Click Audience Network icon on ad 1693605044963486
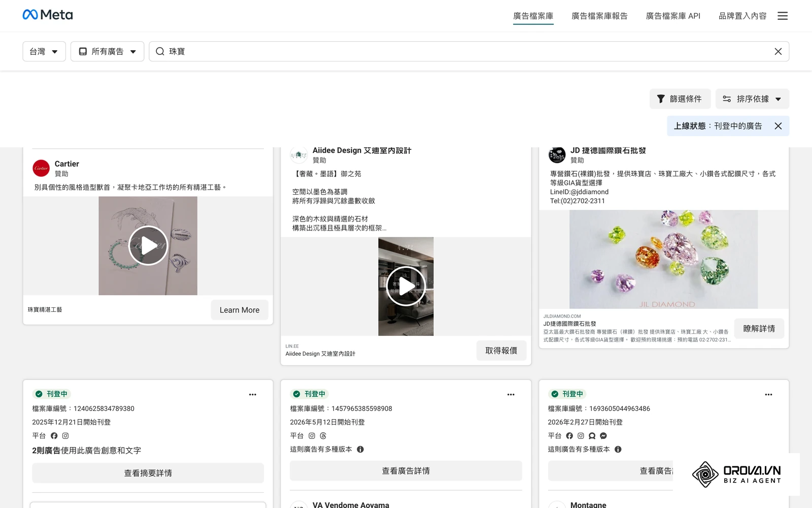This screenshot has height=508, width=812. [x=592, y=436]
